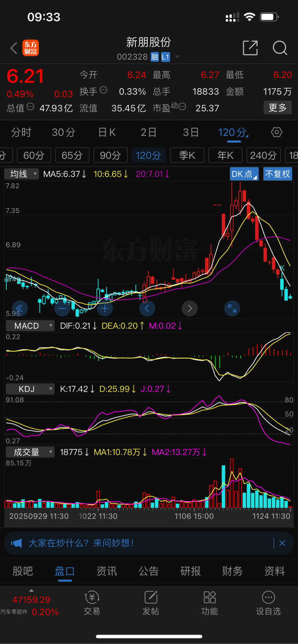
Task: Open 大家在炒什么 banner link
Action: (x=81, y=543)
